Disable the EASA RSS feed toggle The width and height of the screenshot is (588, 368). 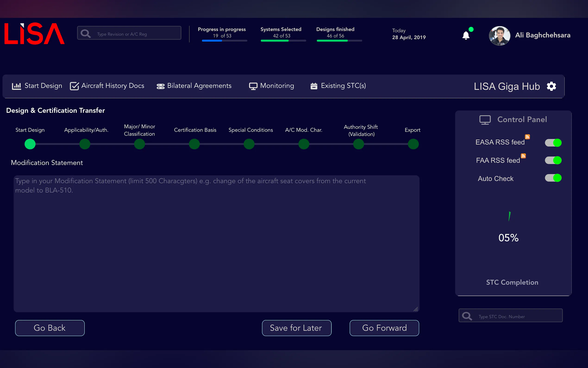click(x=553, y=143)
